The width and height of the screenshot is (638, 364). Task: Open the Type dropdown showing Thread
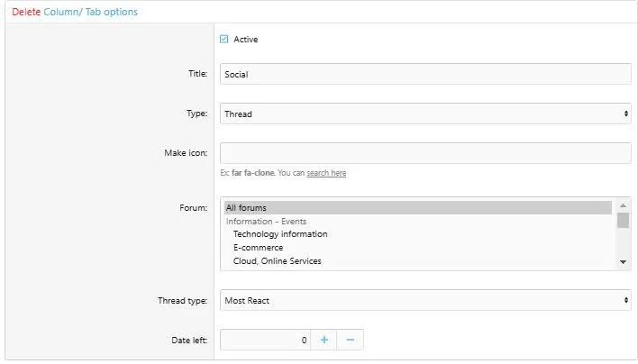click(x=425, y=114)
